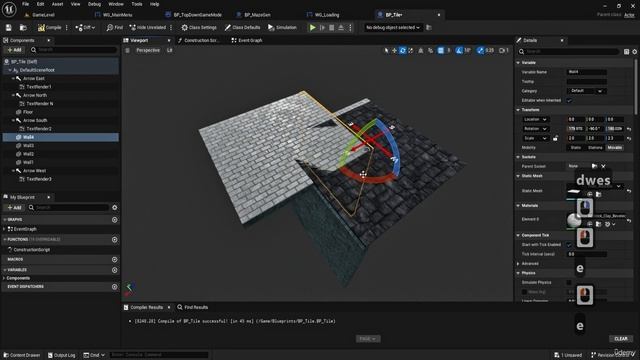This screenshot has width=640, height=360.
Task: Choose the Select mode cursor tool in viewport
Action: pos(386,50)
